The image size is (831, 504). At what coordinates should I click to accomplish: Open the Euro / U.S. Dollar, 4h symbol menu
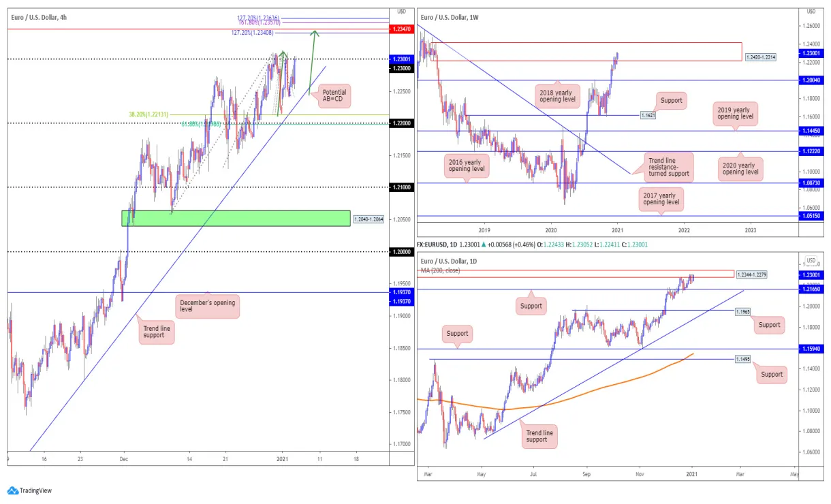(x=41, y=18)
